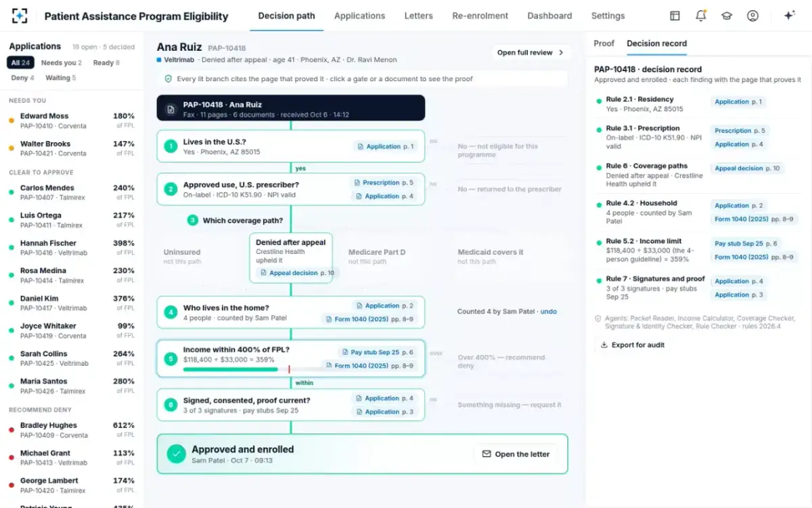
Task: Open notifications bell
Action: click(x=701, y=16)
